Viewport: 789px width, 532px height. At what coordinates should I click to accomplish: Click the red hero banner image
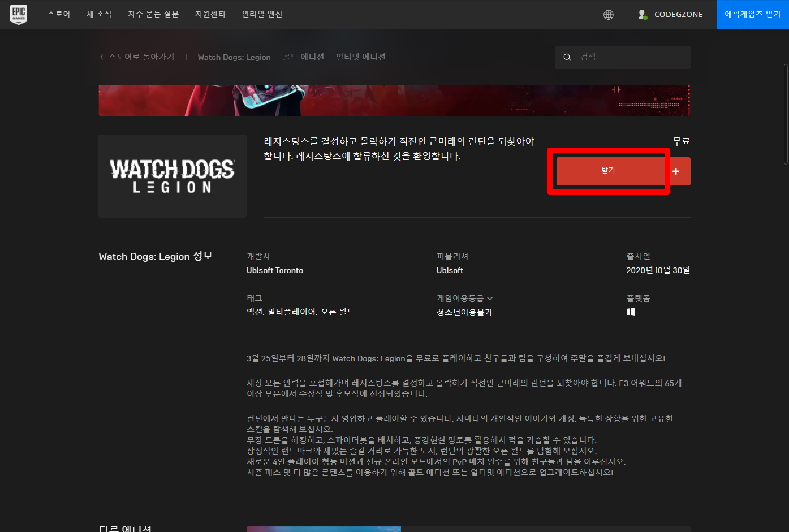point(394,101)
